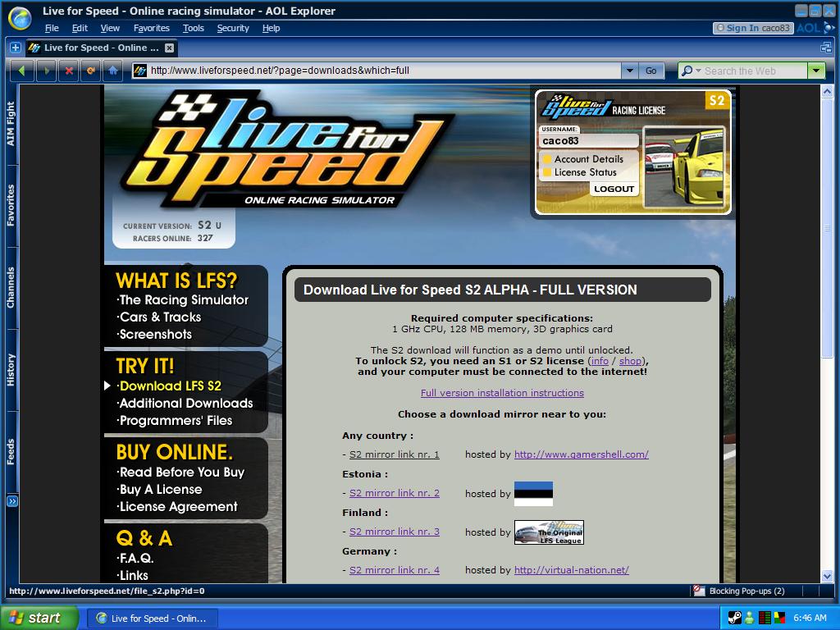Open the address bar history dropdown
Image resolution: width=840 pixels, height=630 pixels.
629,71
